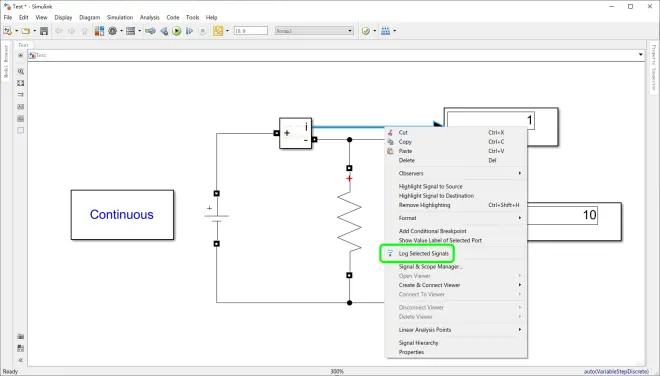Viewport: 660px width, 376px height.
Task: Click the Open folder toolbar icon
Action: coord(26,31)
